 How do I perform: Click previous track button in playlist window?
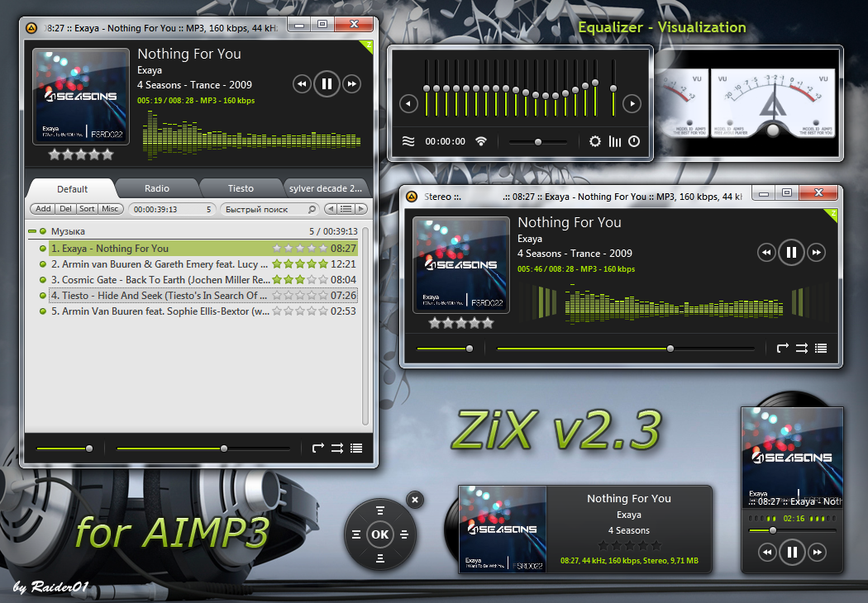(302, 84)
